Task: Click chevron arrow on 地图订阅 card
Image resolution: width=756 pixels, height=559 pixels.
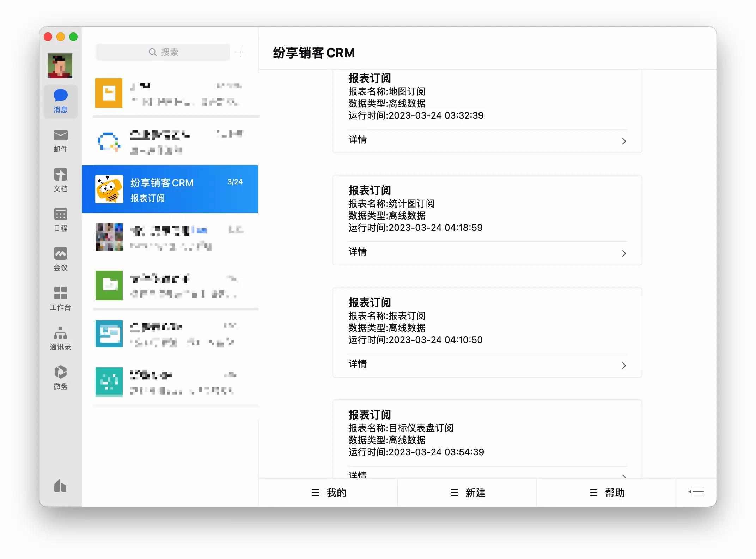Action: pyautogui.click(x=624, y=141)
